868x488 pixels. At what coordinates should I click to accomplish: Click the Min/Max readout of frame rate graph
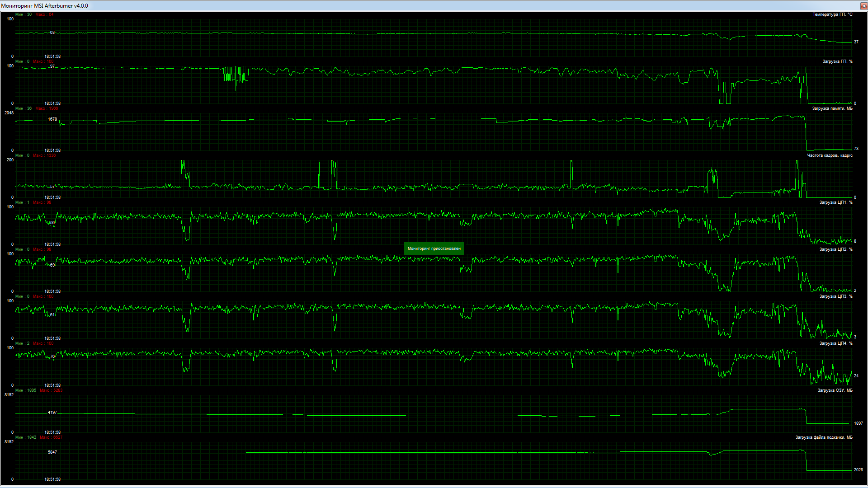click(36, 155)
